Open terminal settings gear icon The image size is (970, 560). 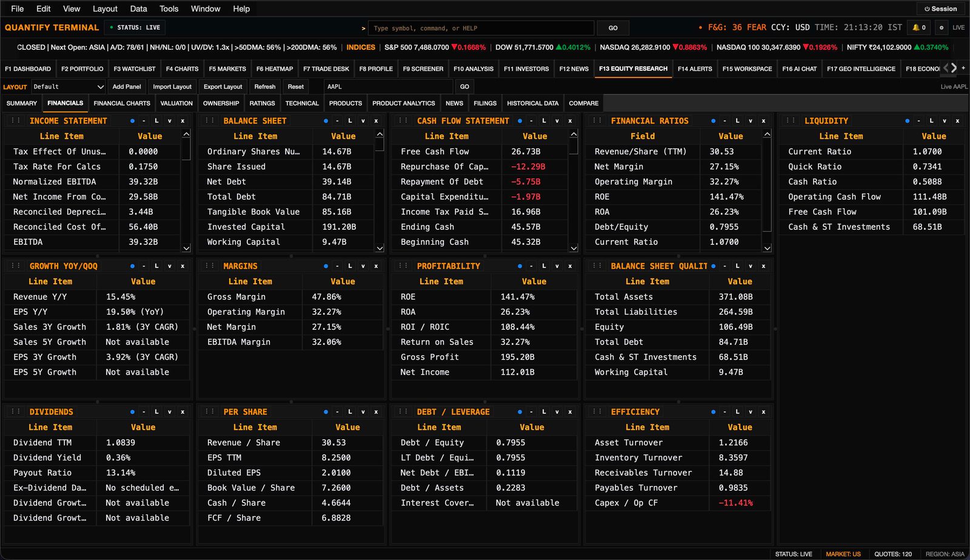point(941,27)
